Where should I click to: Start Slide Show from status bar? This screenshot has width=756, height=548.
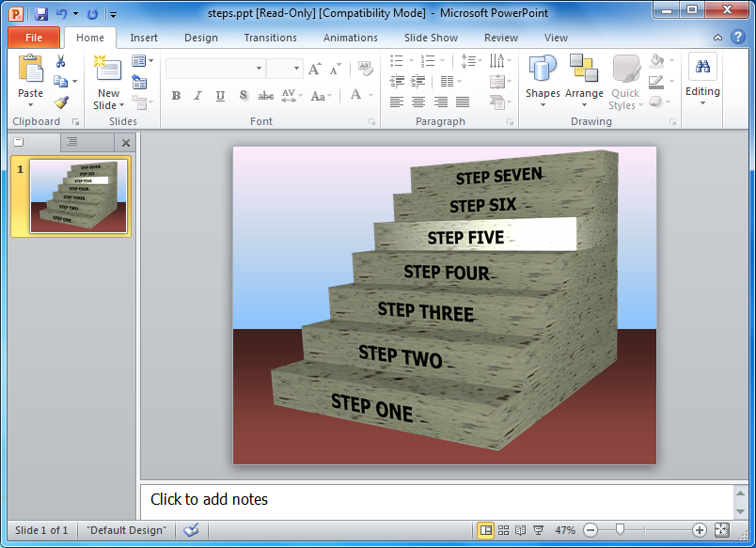(x=538, y=530)
